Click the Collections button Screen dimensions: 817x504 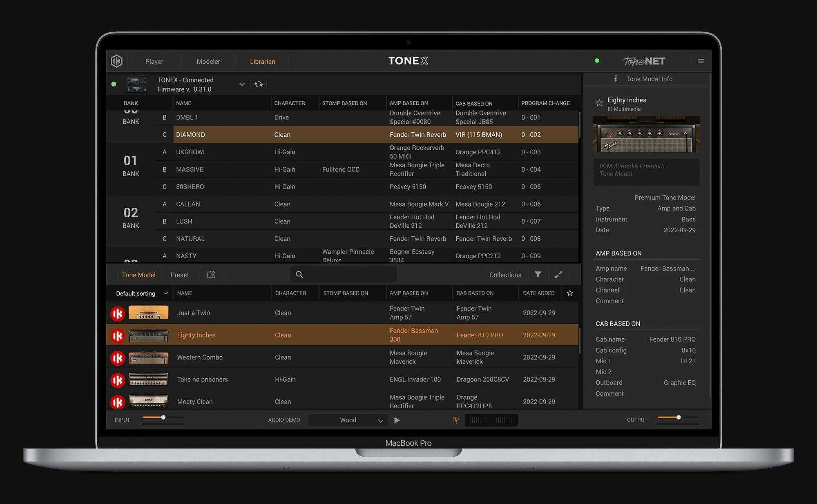[x=505, y=275]
